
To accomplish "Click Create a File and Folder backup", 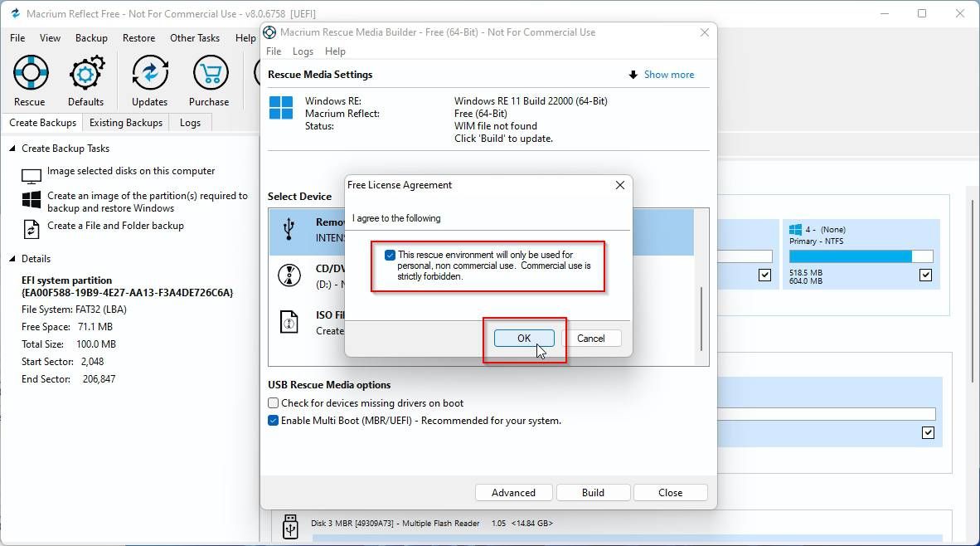I will pos(115,226).
